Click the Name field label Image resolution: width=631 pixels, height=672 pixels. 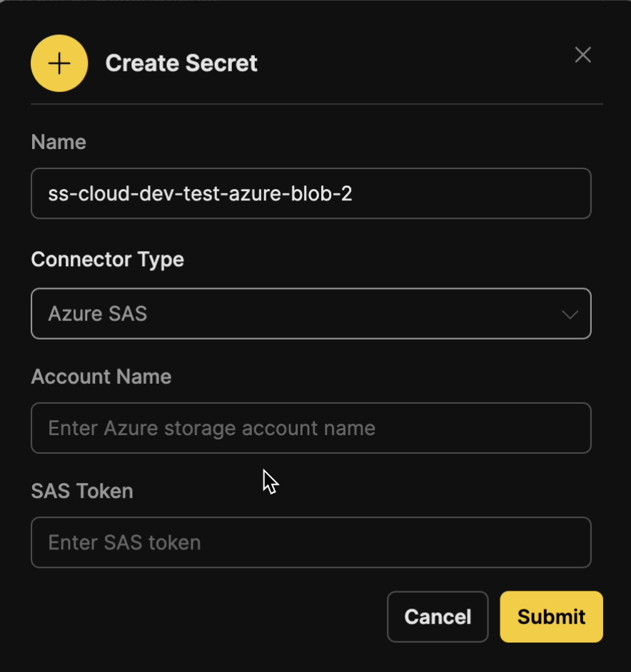(59, 142)
